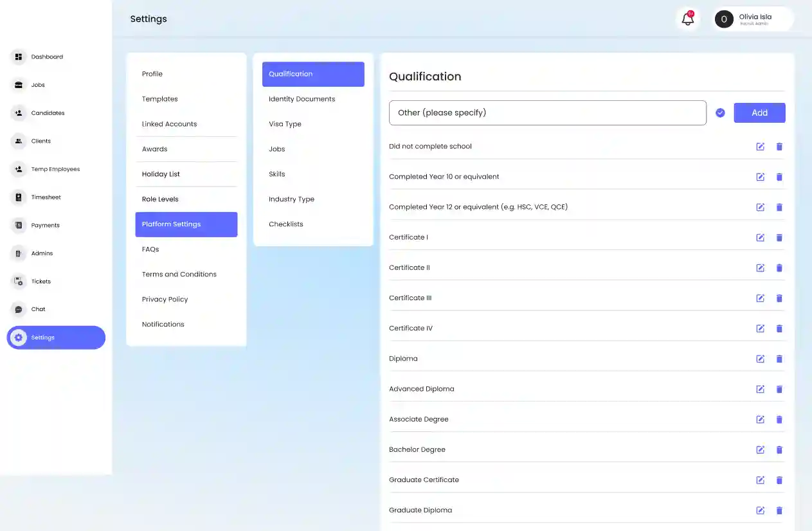Open the Holiday List settings
This screenshot has width=812, height=531.
click(161, 174)
